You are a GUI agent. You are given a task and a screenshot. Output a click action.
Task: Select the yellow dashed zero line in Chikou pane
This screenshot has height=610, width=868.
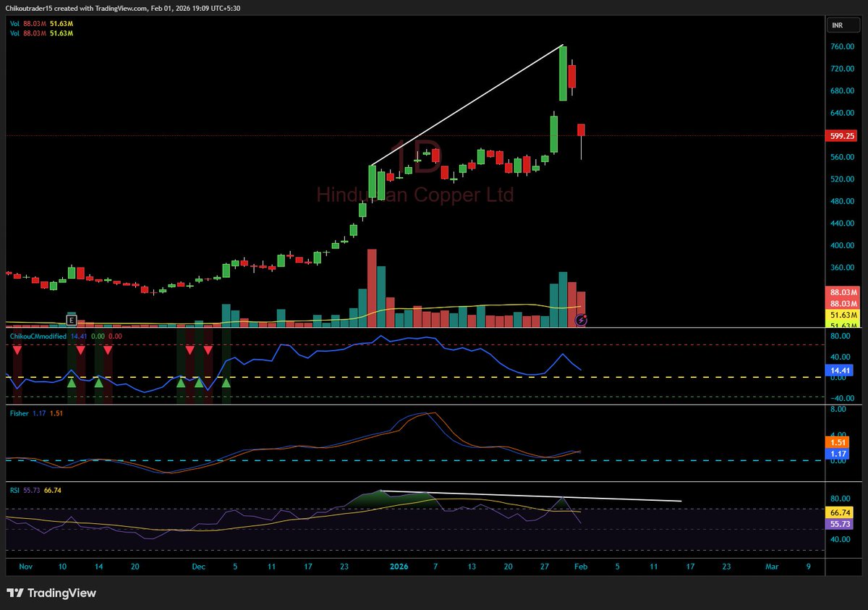[412, 377]
